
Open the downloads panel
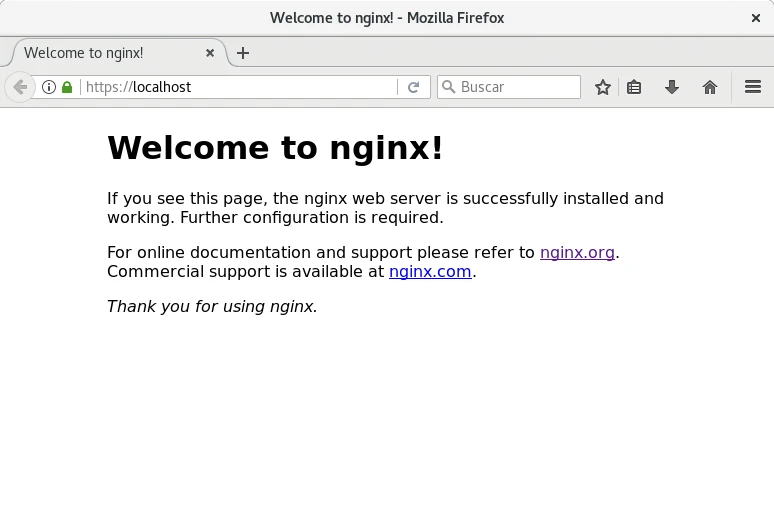pos(672,87)
